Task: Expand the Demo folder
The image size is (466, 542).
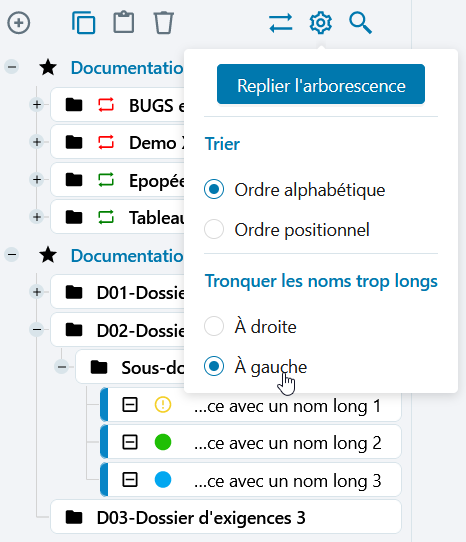Action: pos(37,142)
